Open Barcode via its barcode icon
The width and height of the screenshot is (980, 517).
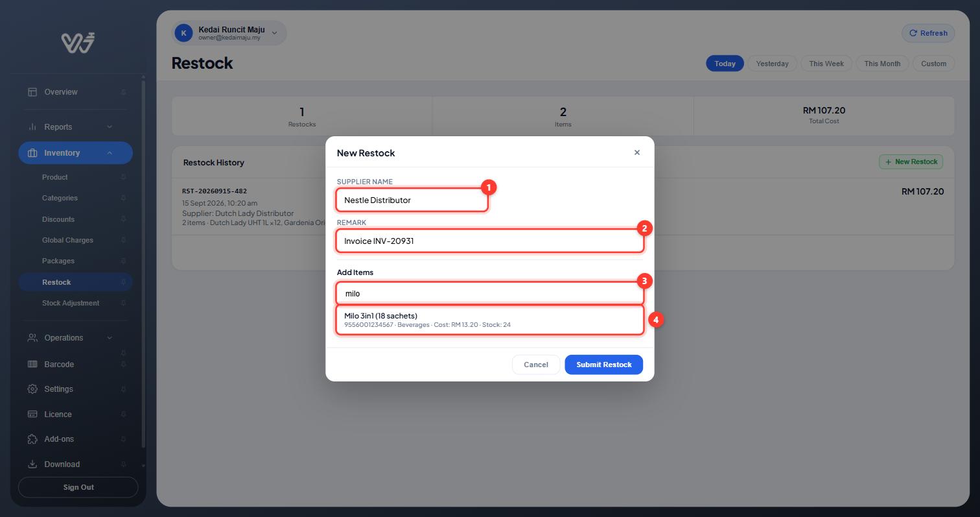point(32,365)
